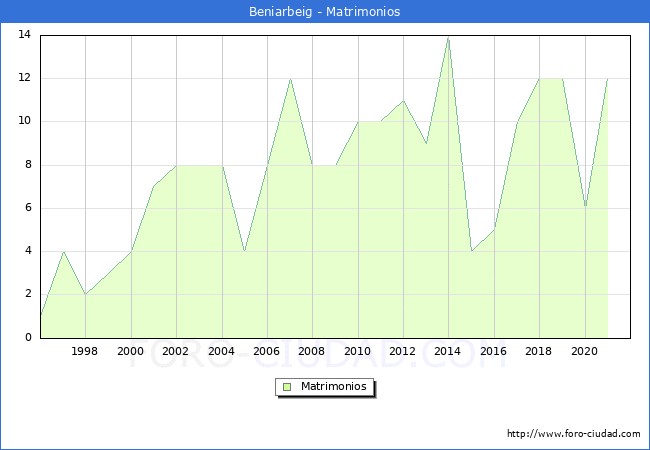650x450 pixels.
Task: Click the 1997 peak data point at 4
Action: coord(63,252)
